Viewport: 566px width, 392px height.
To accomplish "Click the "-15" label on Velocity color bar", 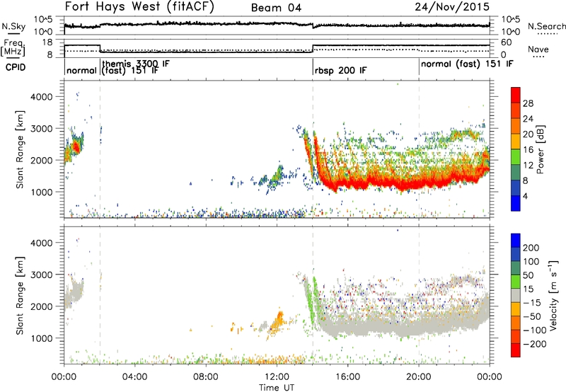I will (532, 303).
